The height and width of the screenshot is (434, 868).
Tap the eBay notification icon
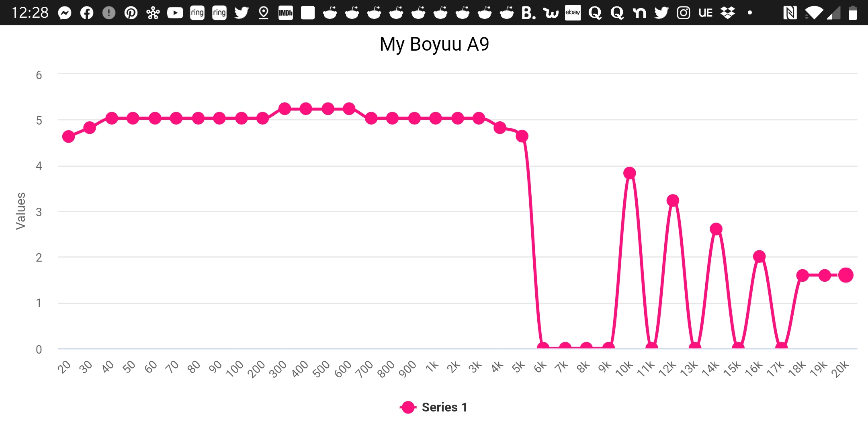(x=573, y=12)
